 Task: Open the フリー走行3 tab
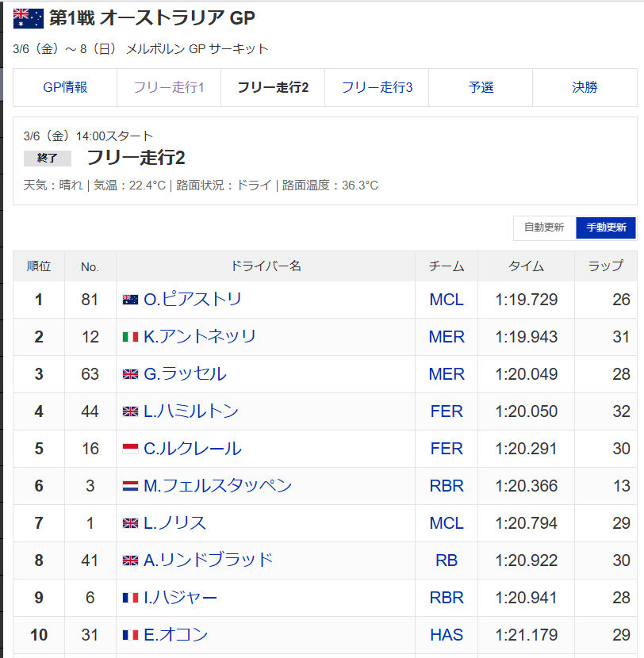coord(377,87)
